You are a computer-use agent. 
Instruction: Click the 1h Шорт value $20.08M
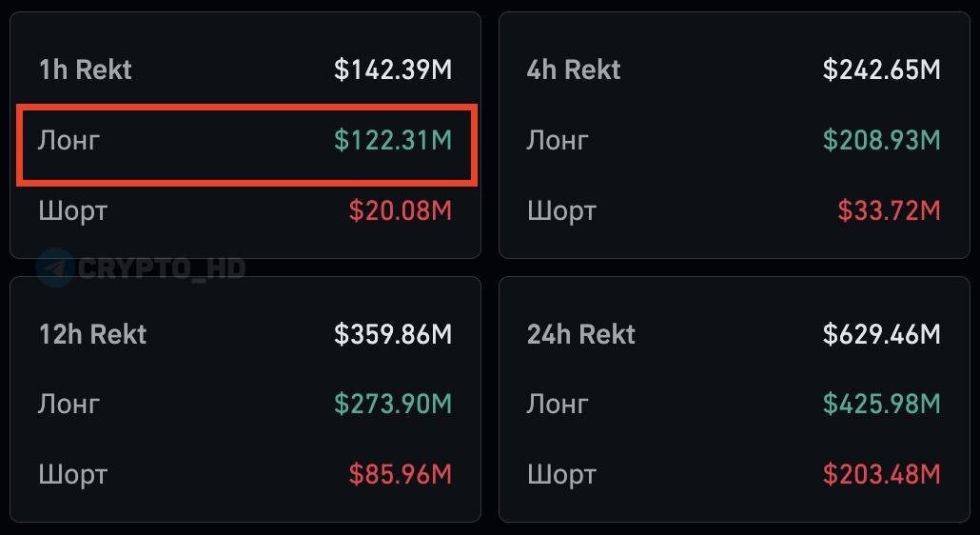[x=400, y=210]
